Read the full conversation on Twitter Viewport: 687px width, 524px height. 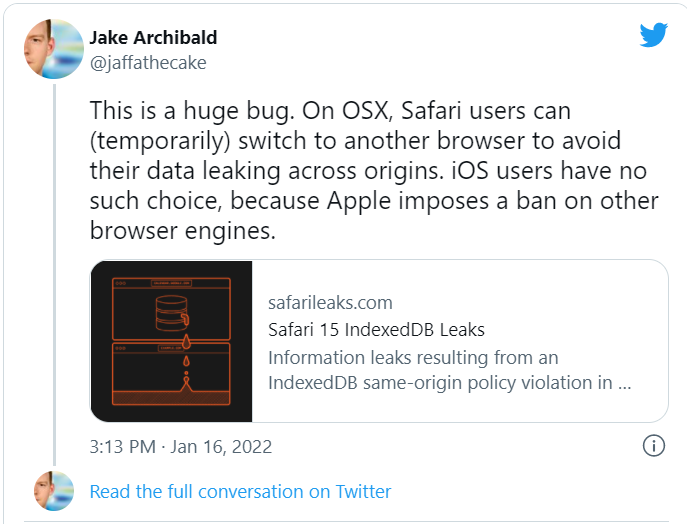[x=240, y=491]
